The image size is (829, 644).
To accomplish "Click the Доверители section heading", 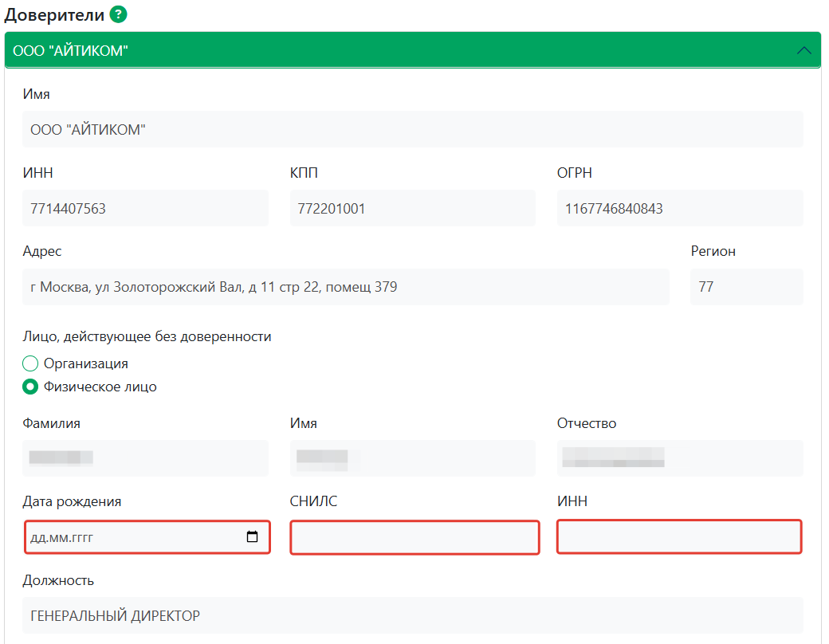I will [54, 14].
